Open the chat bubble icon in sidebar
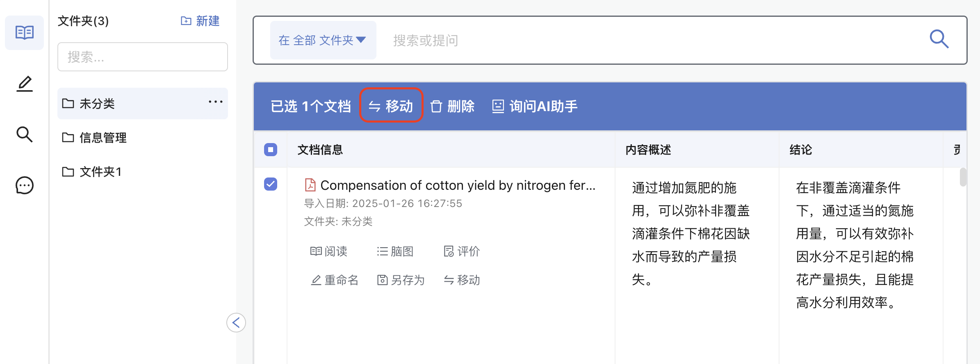This screenshot has height=364, width=980. point(25,185)
